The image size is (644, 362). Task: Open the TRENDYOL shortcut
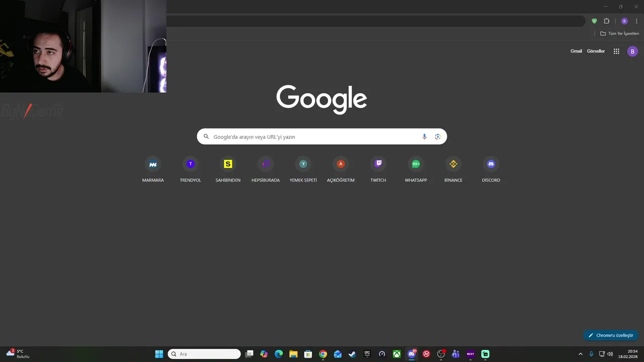click(190, 170)
